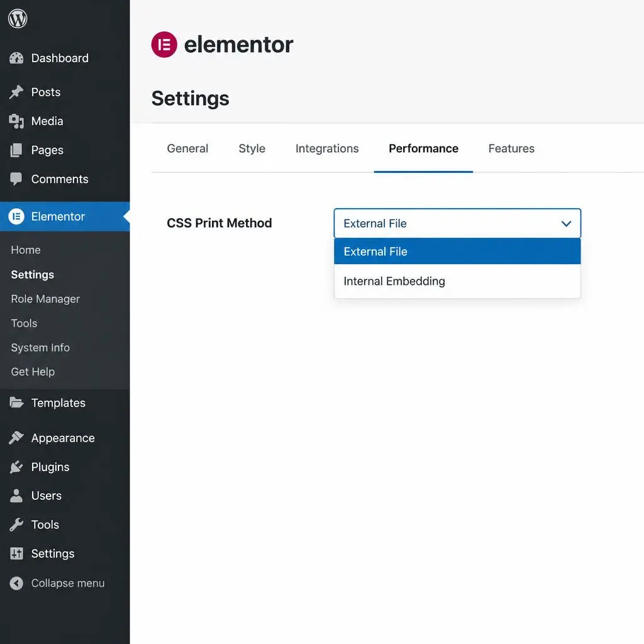Image resolution: width=644 pixels, height=644 pixels.
Task: Click the Templates folder icon
Action: pyautogui.click(x=16, y=403)
